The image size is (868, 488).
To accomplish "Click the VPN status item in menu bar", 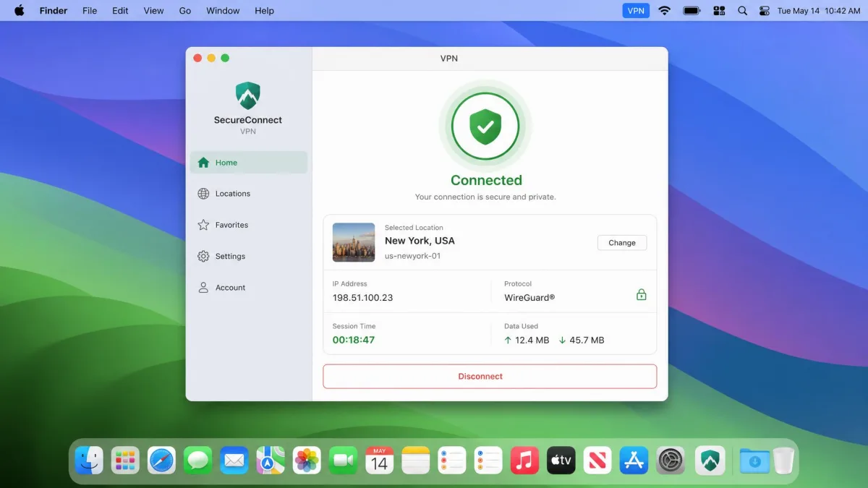I will (x=636, y=11).
